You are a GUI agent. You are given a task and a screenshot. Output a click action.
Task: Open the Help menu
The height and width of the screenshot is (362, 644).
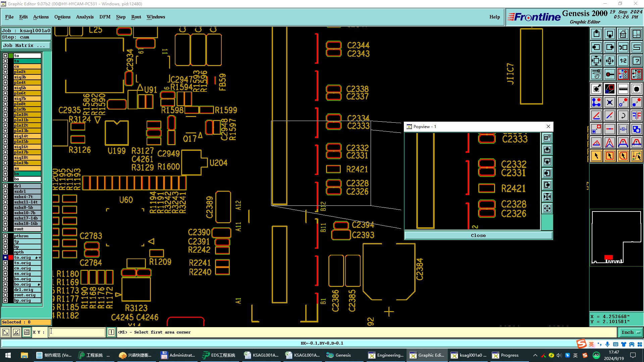494,17
